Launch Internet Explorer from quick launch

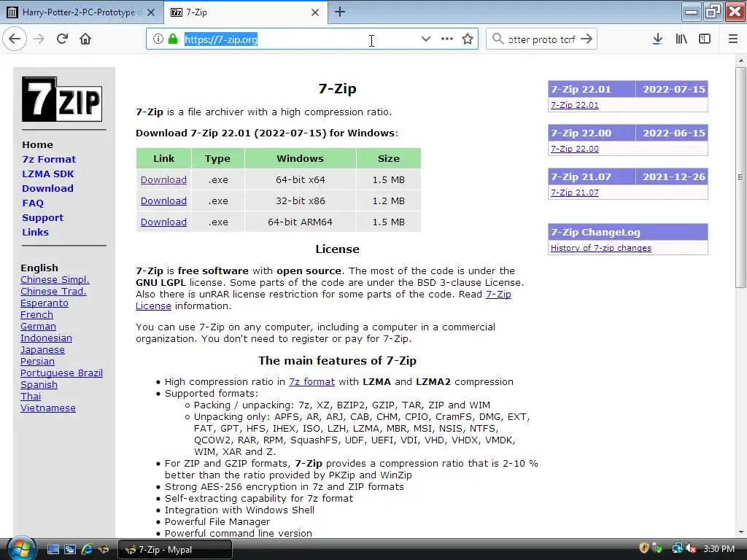click(x=87, y=550)
